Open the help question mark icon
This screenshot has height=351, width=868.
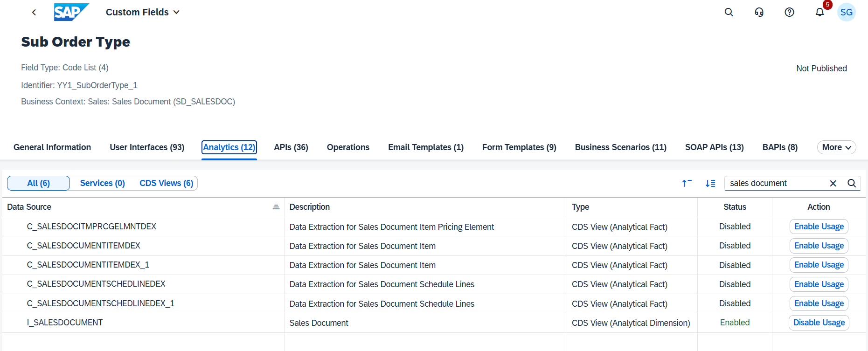tap(789, 13)
